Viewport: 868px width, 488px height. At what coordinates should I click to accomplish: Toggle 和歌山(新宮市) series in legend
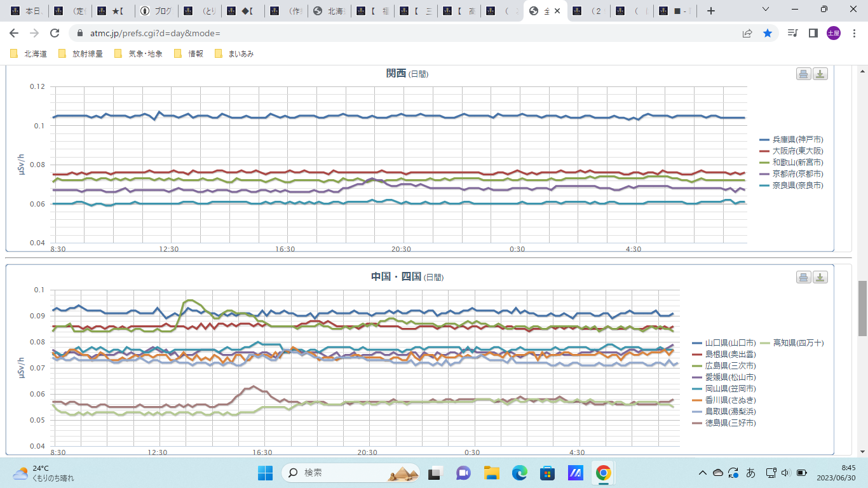coord(791,162)
